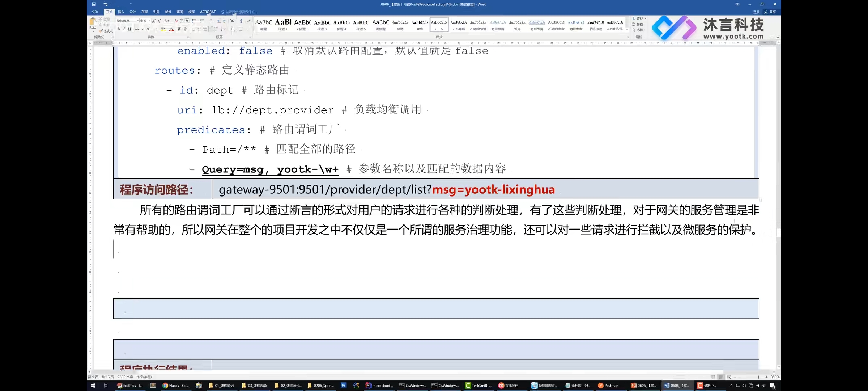Viewport: 868px width, 391px height.
Task: Click the 共享 share button
Action: click(x=770, y=12)
